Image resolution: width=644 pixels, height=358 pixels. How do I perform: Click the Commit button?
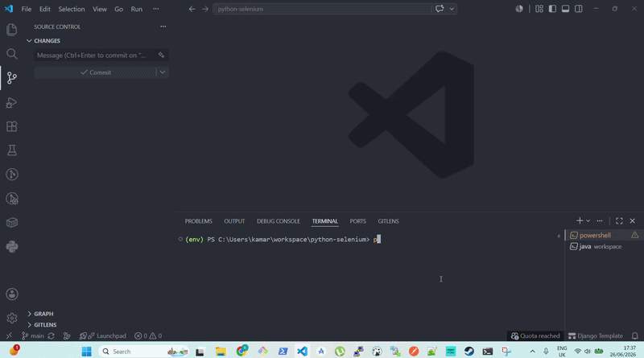pos(95,72)
